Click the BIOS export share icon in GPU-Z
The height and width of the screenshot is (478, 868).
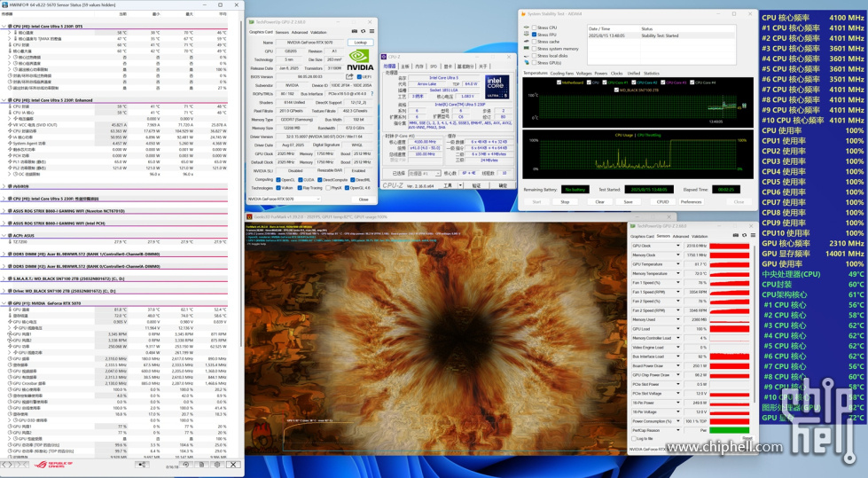(x=349, y=76)
